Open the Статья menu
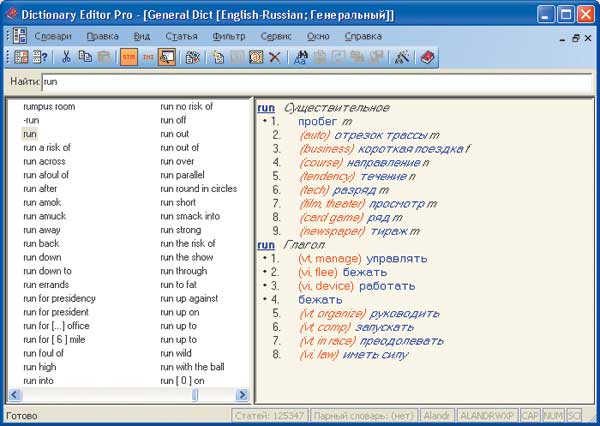 point(181,36)
